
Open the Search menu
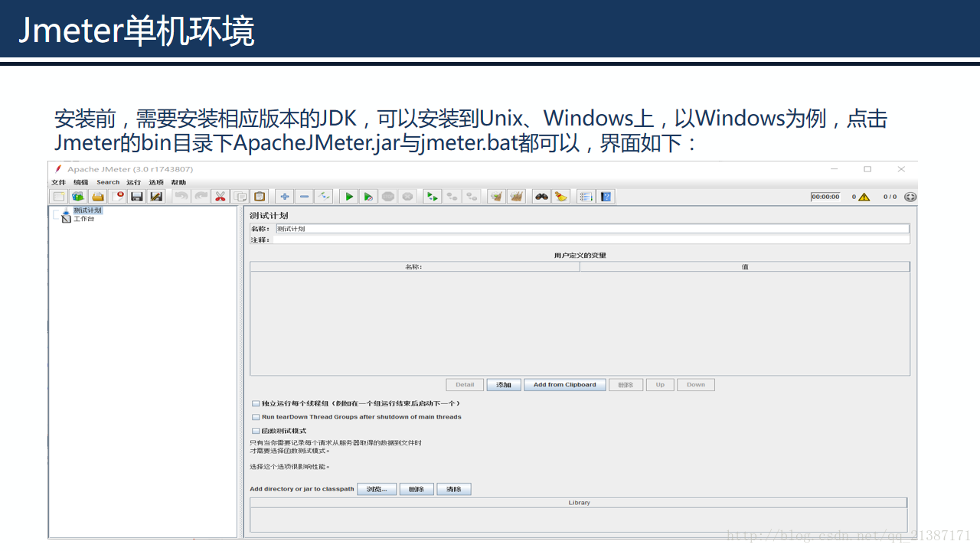(108, 182)
